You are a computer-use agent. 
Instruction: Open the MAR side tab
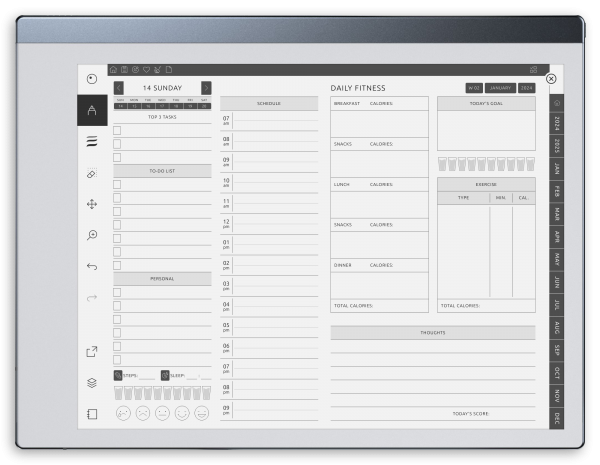click(557, 214)
